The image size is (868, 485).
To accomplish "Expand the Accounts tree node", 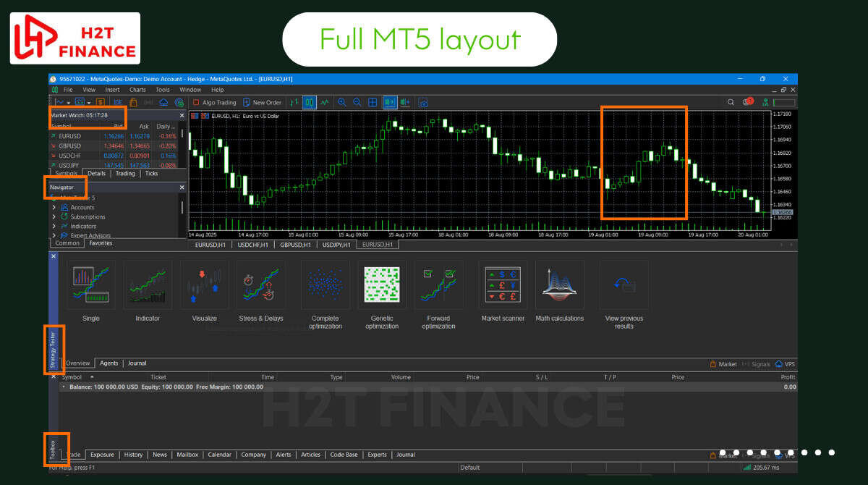I will pos(54,207).
